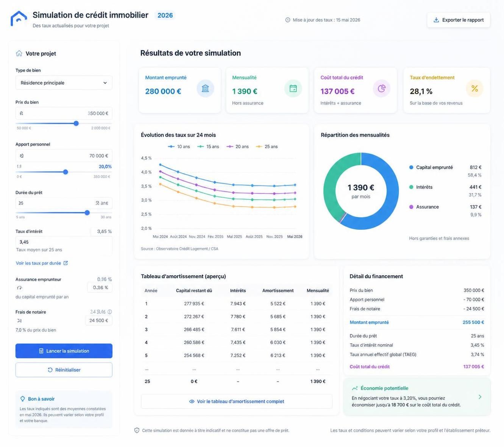Click the 277 935 € cell in year 1
Viewport: 504px width, 447px height.
[194, 304]
